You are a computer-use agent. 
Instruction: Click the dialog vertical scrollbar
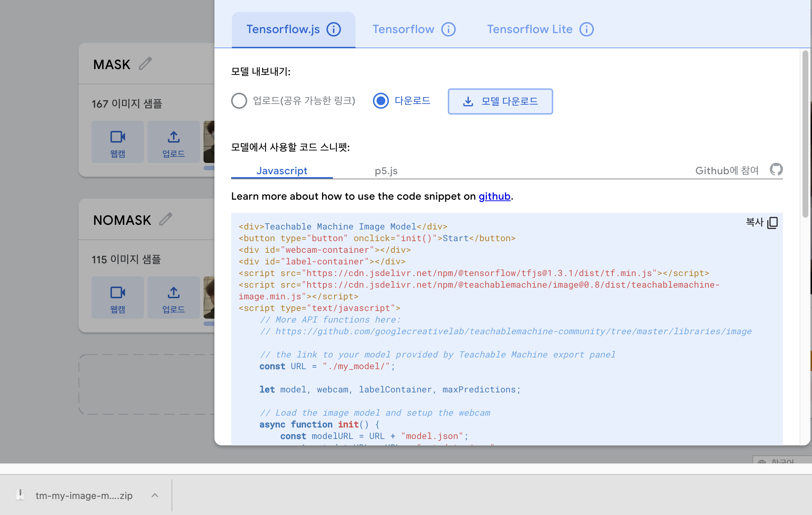(805, 134)
